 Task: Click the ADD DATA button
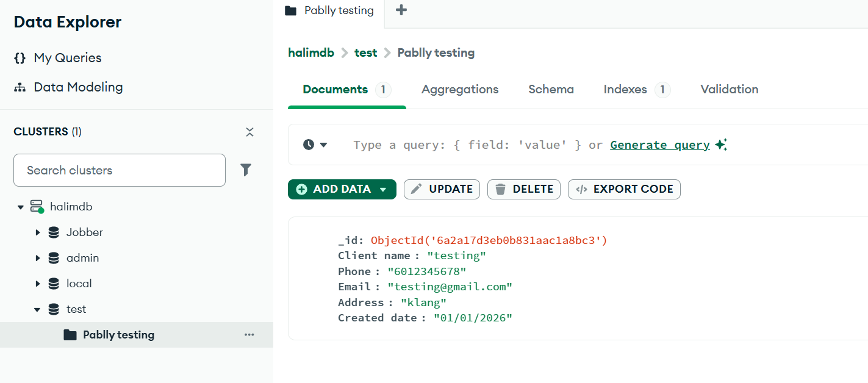click(342, 189)
